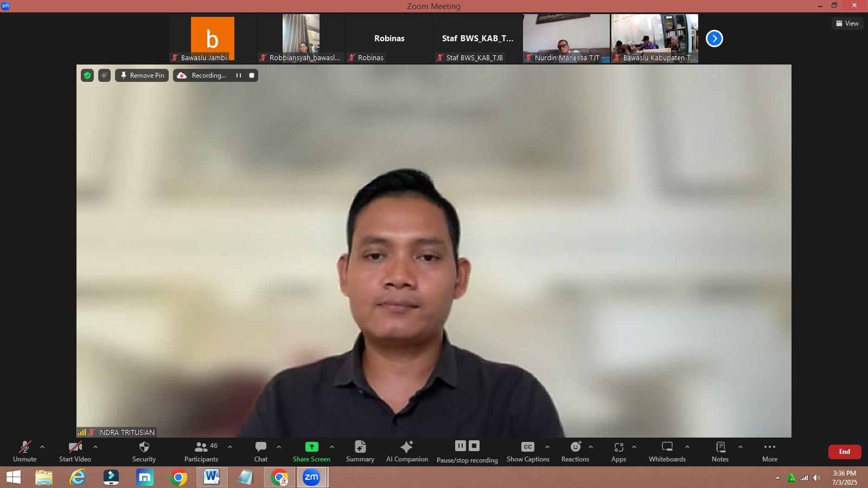868x488 pixels.
Task: Open the Notes icon
Action: 720,447
